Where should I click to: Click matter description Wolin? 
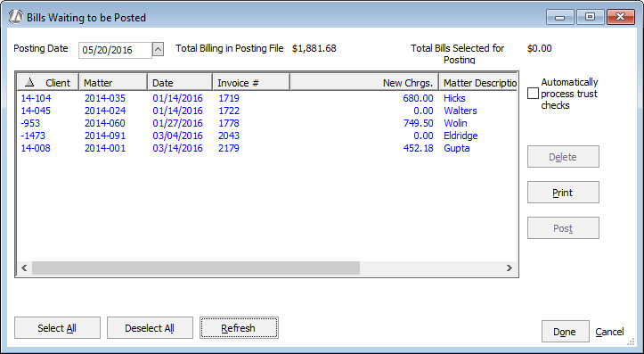(455, 123)
